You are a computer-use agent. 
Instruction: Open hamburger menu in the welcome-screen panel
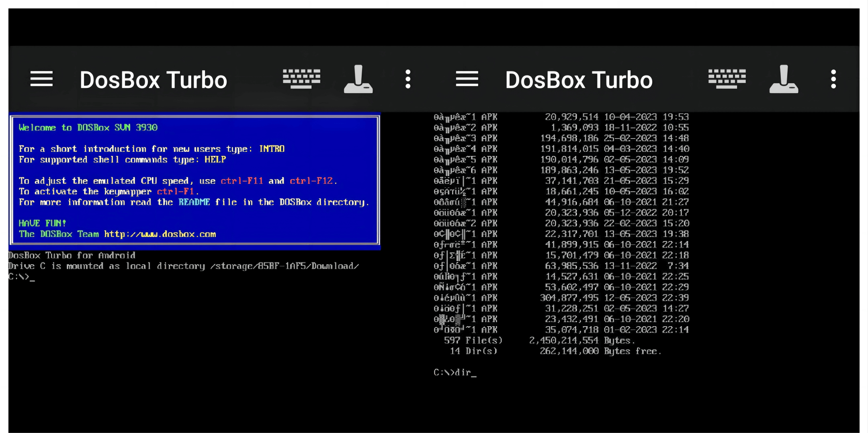tap(41, 79)
